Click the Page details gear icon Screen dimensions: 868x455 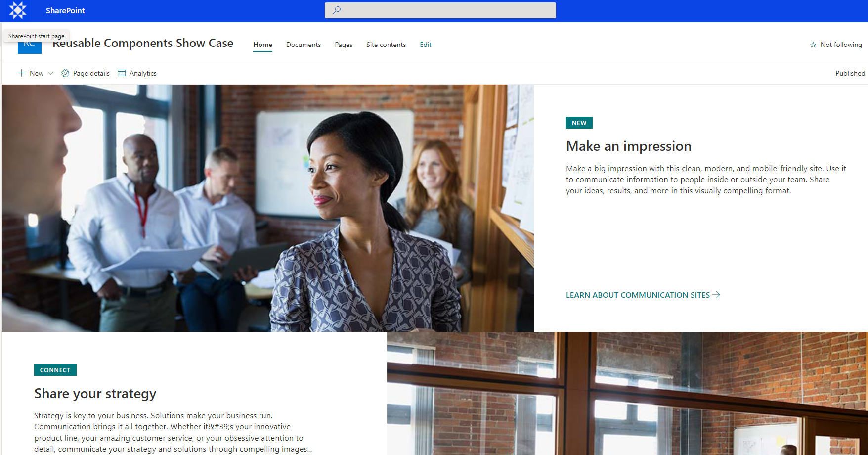coord(65,73)
